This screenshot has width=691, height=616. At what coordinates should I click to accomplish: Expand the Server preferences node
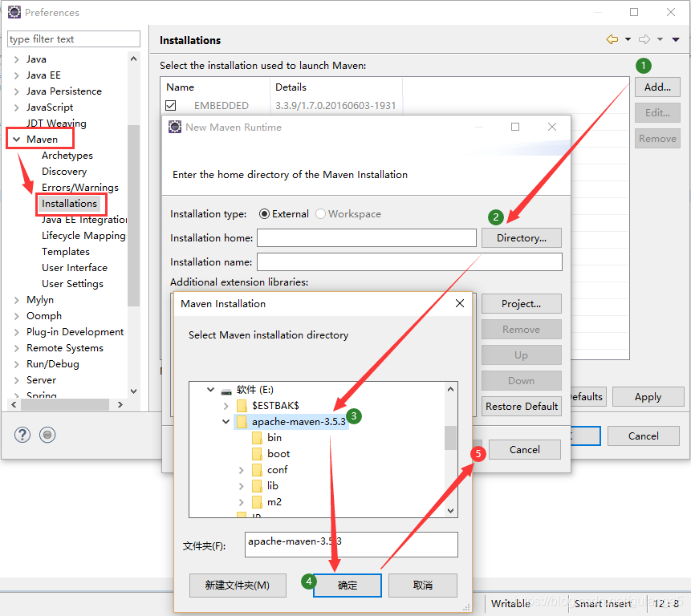(16, 380)
